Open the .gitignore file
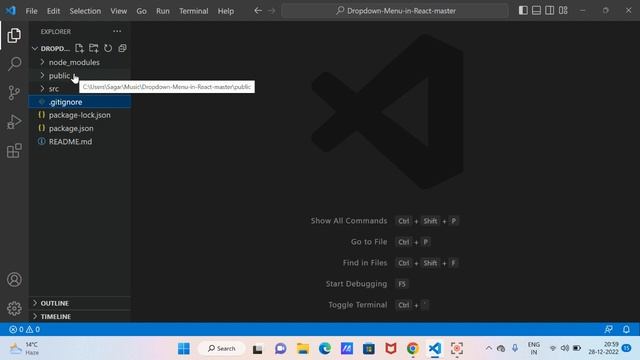The image size is (640, 360). 80,102
